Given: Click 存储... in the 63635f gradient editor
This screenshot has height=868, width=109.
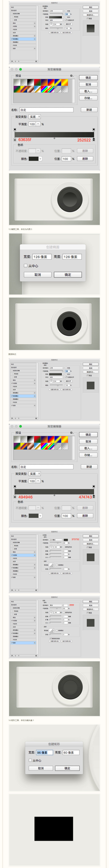Looking at the screenshot, I should (x=88, y=98).
